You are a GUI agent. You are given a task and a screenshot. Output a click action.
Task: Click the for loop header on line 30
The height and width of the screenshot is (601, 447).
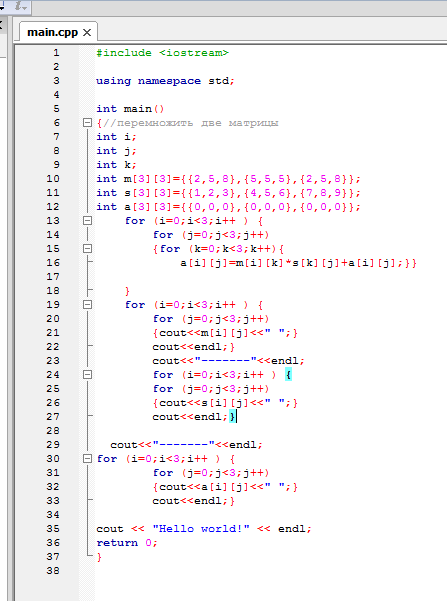166,459
